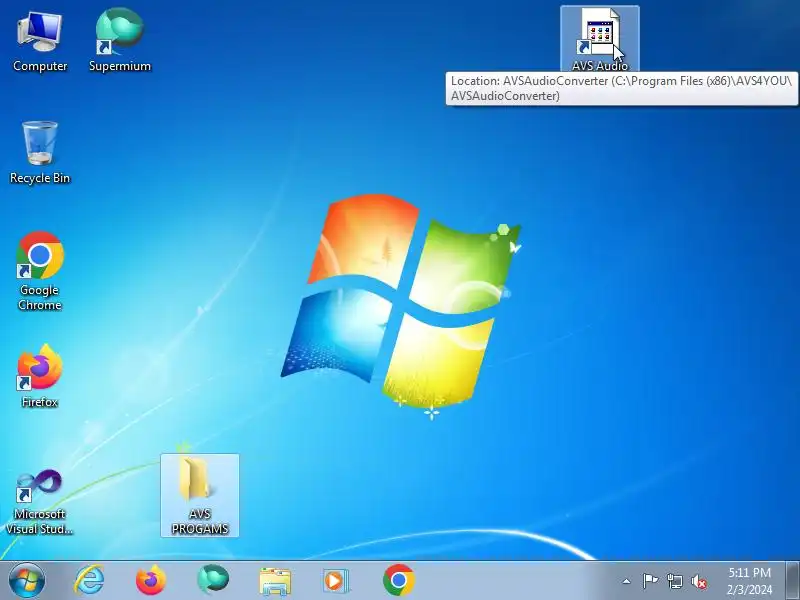This screenshot has width=800, height=600.
Task: Open the Windows Start menu
Action: point(27,581)
